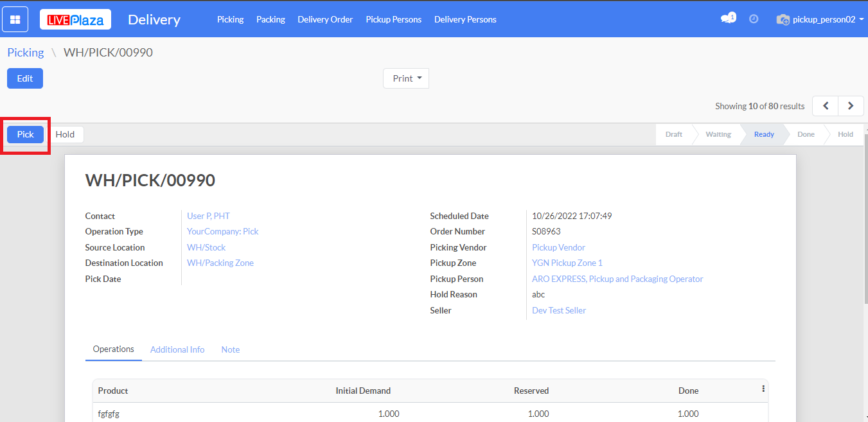
Task: Click the Edit button
Action: point(25,78)
